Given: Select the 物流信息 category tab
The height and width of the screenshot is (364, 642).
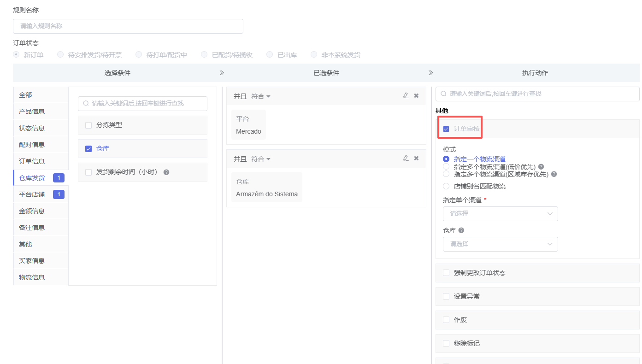Looking at the screenshot, I should [x=32, y=277].
